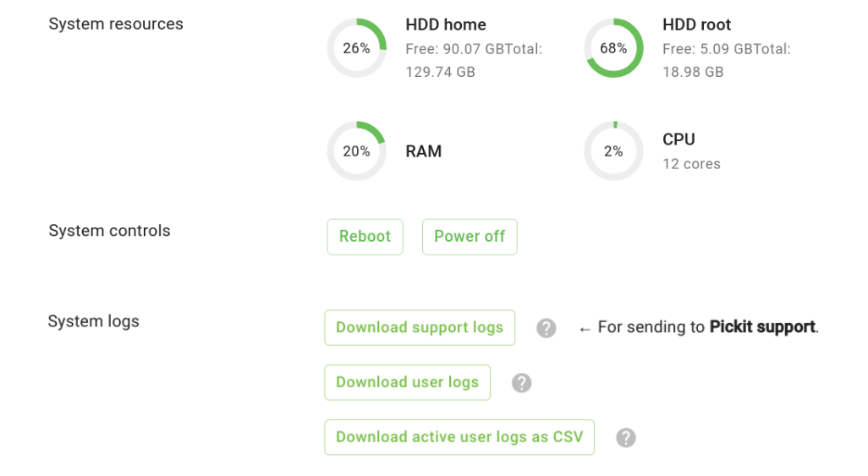Open help for active user logs CSV download
This screenshot has height=476, width=868.
625,438
